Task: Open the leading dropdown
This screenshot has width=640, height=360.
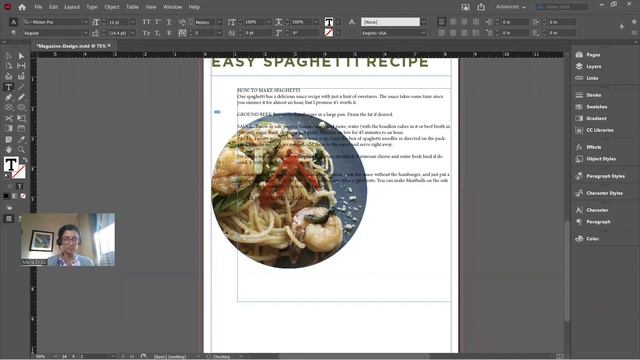Action: click(132, 33)
